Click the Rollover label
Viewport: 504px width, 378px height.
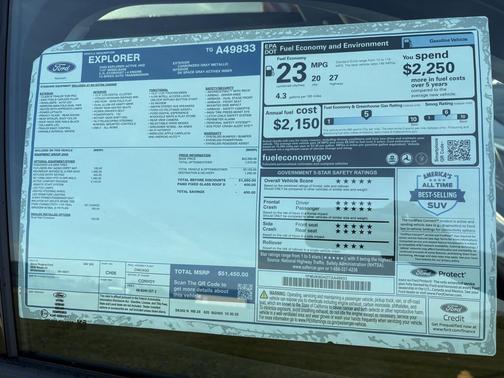(x=272, y=243)
